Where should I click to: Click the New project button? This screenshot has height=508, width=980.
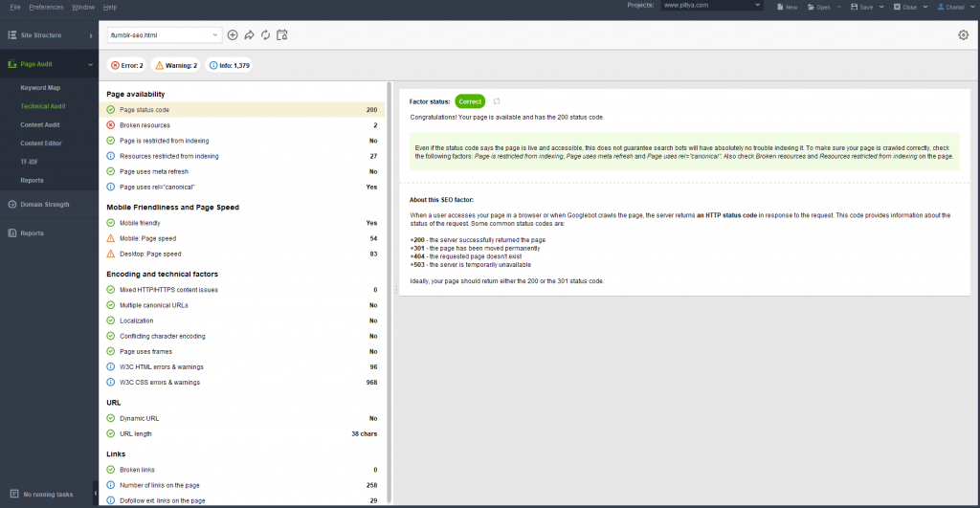tap(786, 7)
